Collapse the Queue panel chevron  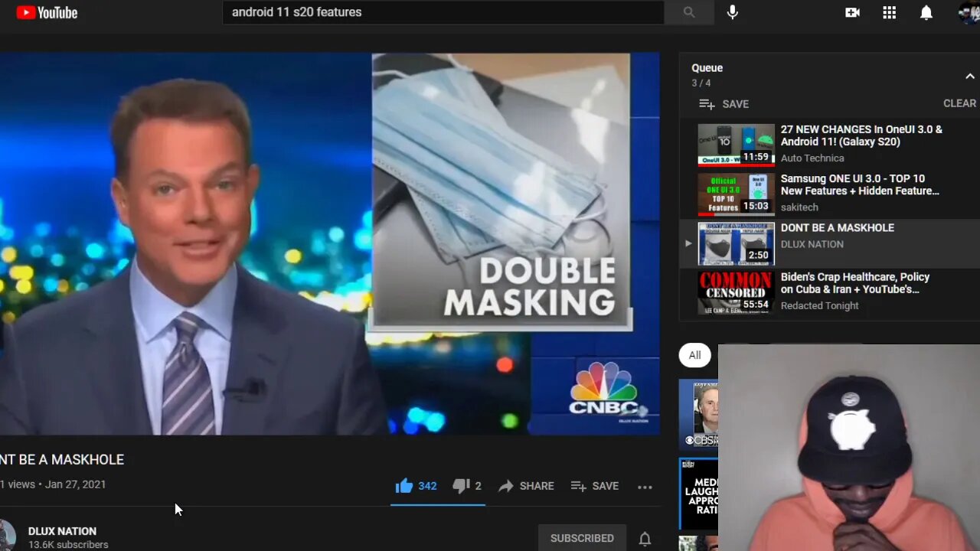[969, 76]
